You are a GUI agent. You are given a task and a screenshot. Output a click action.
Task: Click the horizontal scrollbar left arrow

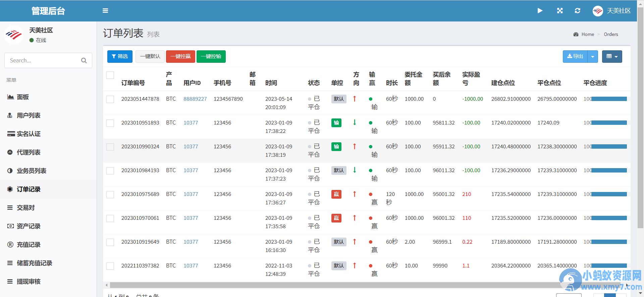click(x=107, y=285)
